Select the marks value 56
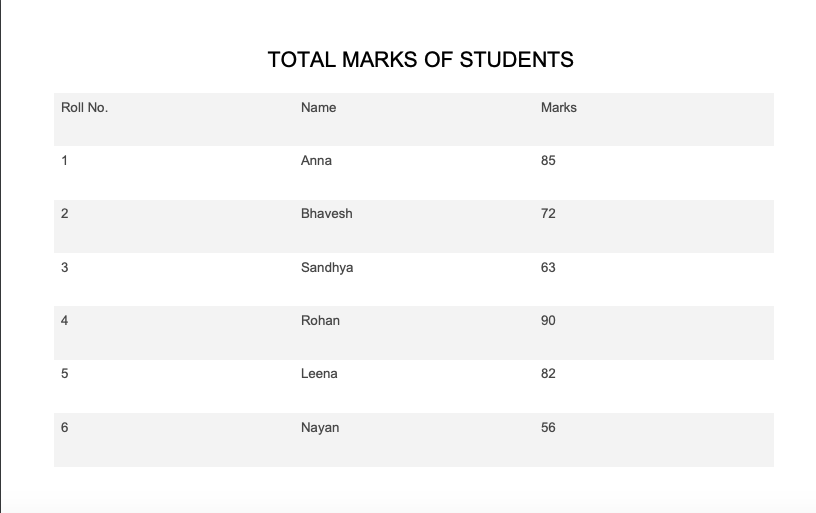The image size is (816, 513). click(548, 428)
